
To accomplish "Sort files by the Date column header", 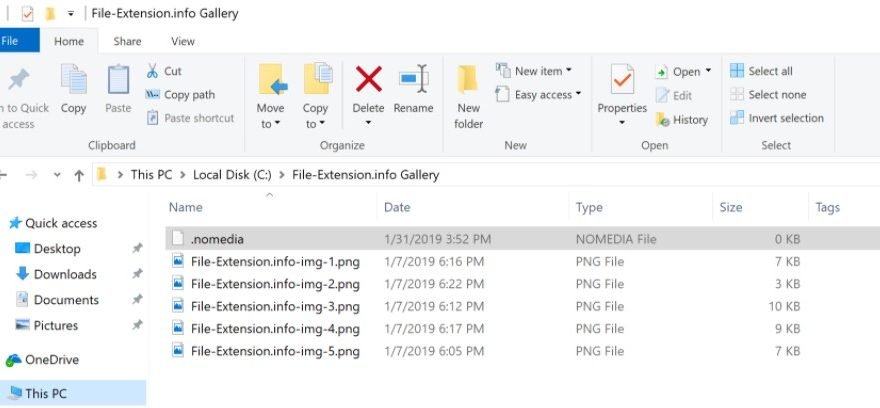I will (397, 207).
